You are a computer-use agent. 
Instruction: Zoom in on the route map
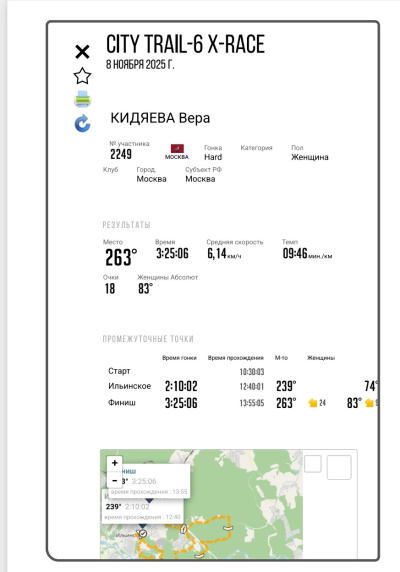114,463
